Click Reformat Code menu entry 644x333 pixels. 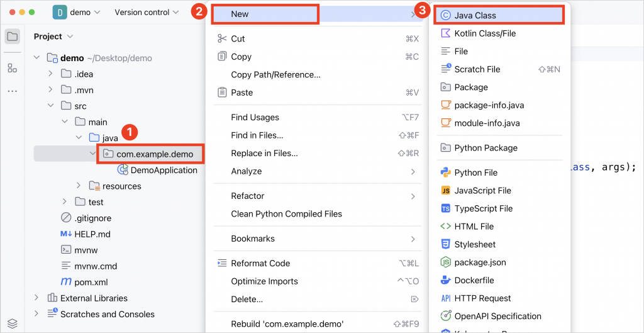point(260,263)
